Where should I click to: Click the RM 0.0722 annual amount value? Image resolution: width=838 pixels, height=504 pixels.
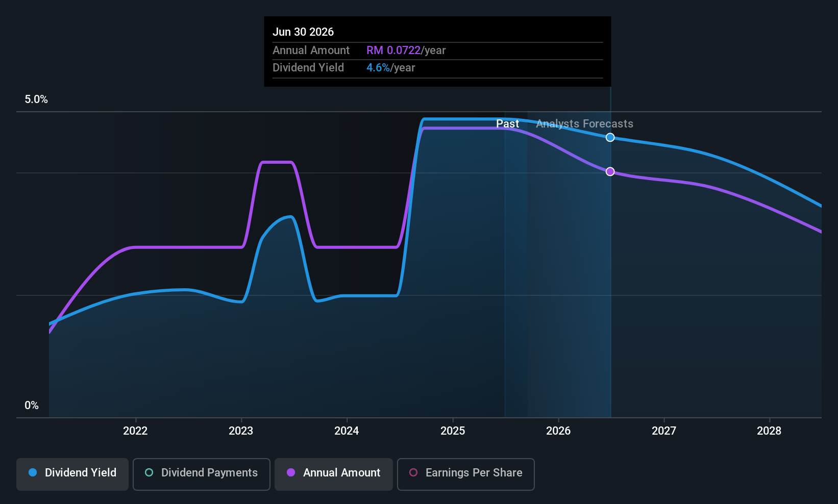click(393, 51)
